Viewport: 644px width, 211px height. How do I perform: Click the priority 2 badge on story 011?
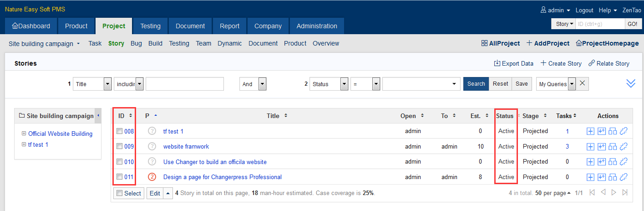[x=152, y=177]
